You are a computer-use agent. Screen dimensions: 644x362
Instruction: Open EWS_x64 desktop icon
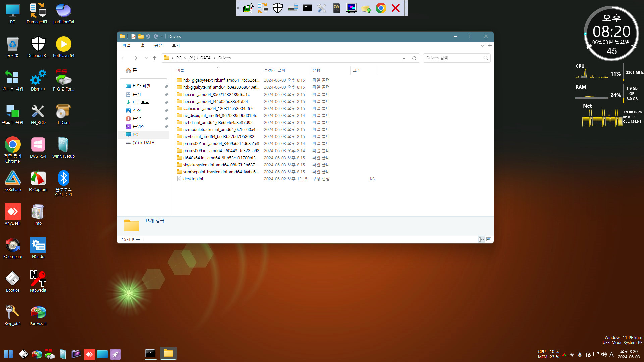[38, 147]
